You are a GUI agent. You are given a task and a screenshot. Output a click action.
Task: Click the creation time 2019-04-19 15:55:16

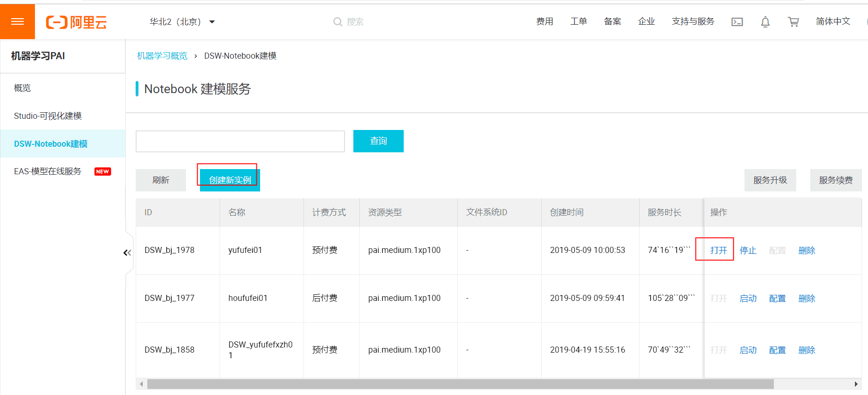587,350
